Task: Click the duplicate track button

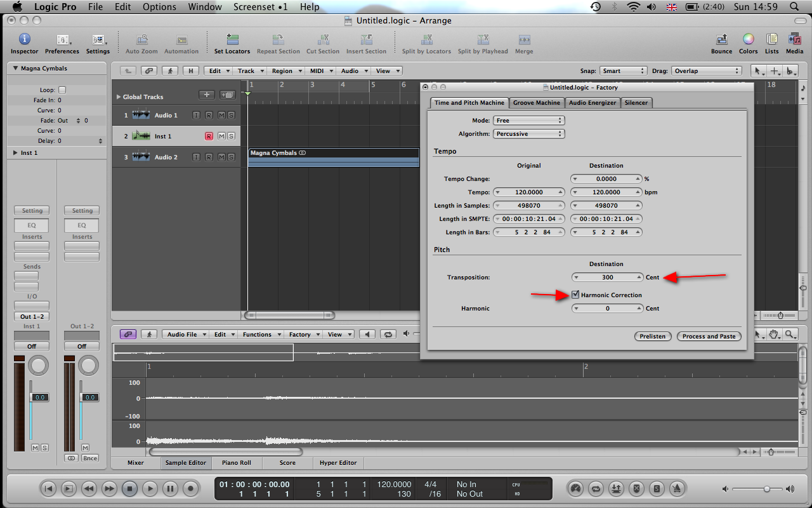Action: point(227,95)
